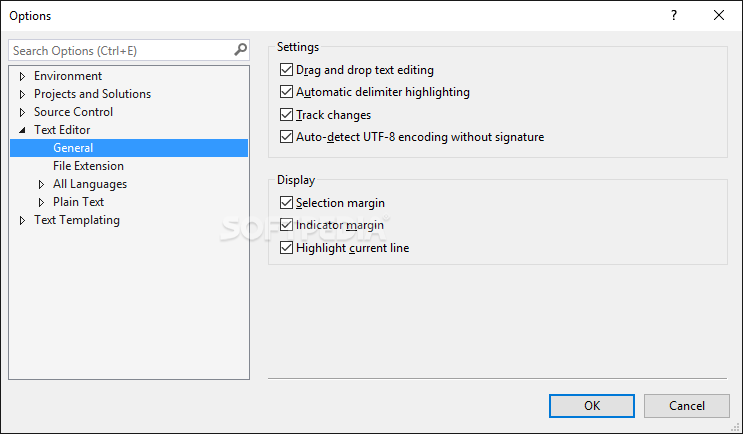Toggle Auto-detect UTF-8 encoding without signature
The image size is (743, 434).
(286, 137)
